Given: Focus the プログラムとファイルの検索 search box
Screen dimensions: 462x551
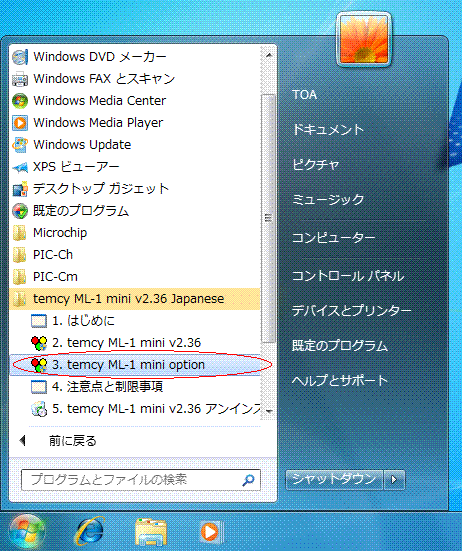Looking at the screenshot, I should coord(141,480).
